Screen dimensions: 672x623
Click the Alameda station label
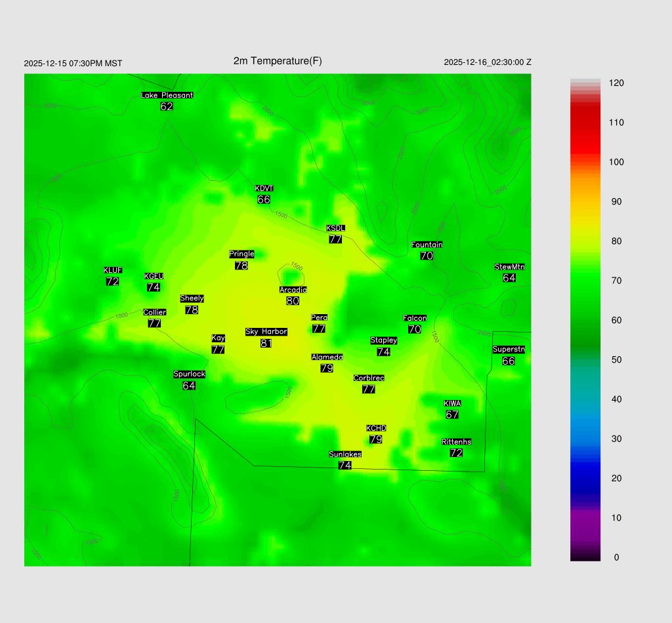(x=327, y=357)
